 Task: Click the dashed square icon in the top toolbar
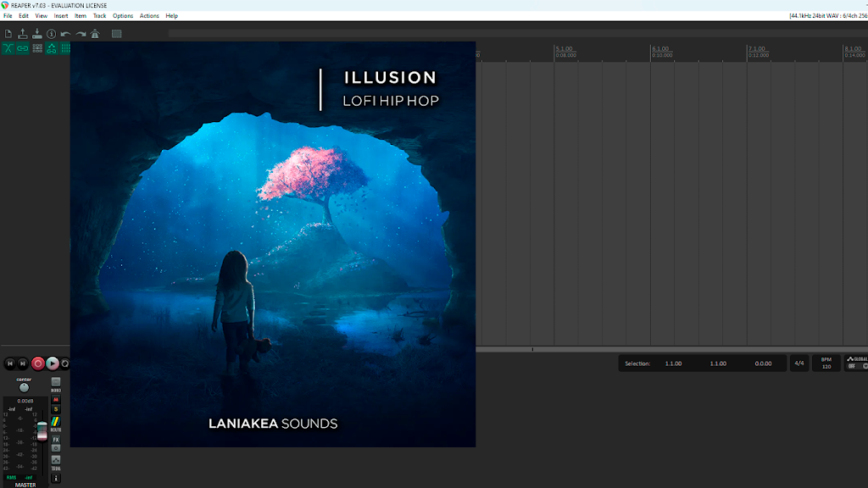[x=116, y=34]
